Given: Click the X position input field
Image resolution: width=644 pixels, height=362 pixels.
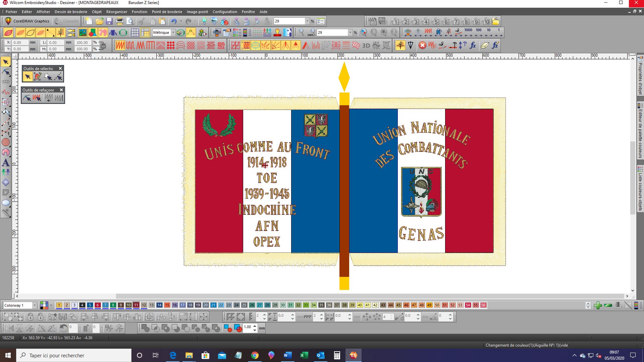Looking at the screenshot, I should [20, 43].
